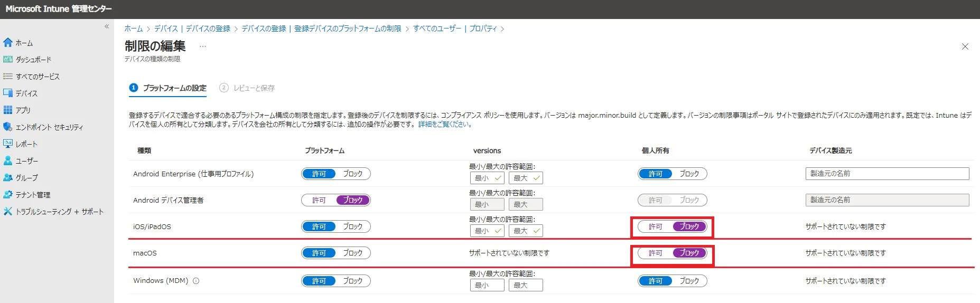
Task: Click the Microsoft Intune 管理センター title
Action: tap(59, 9)
